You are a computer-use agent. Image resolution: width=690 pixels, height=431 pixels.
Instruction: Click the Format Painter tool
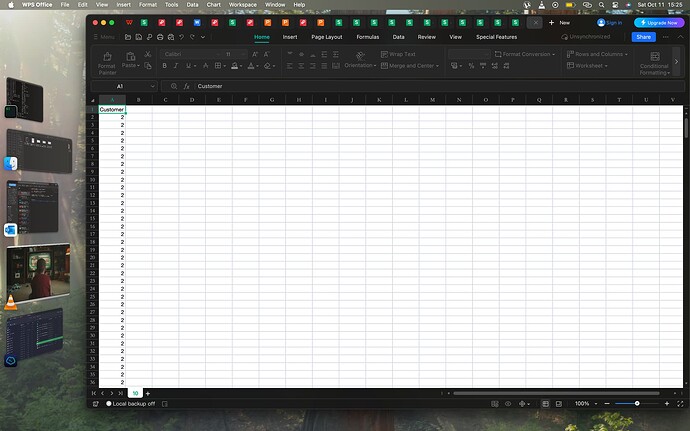(107, 64)
